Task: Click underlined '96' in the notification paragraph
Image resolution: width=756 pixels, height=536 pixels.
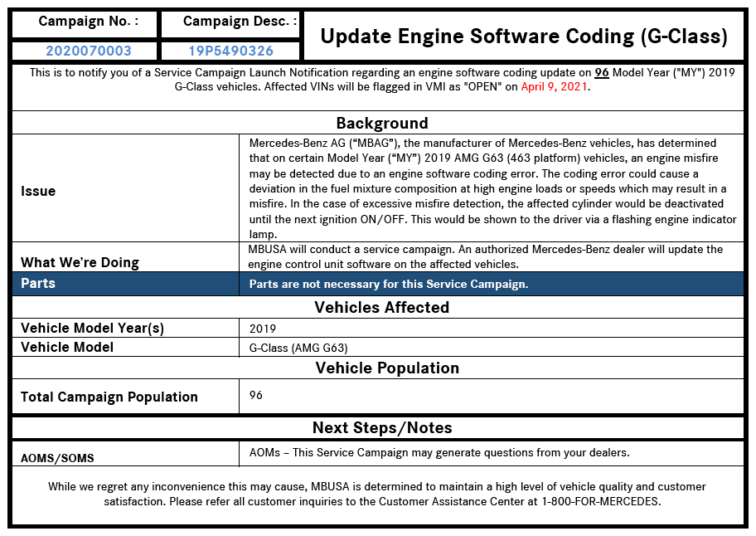Action: (601, 73)
